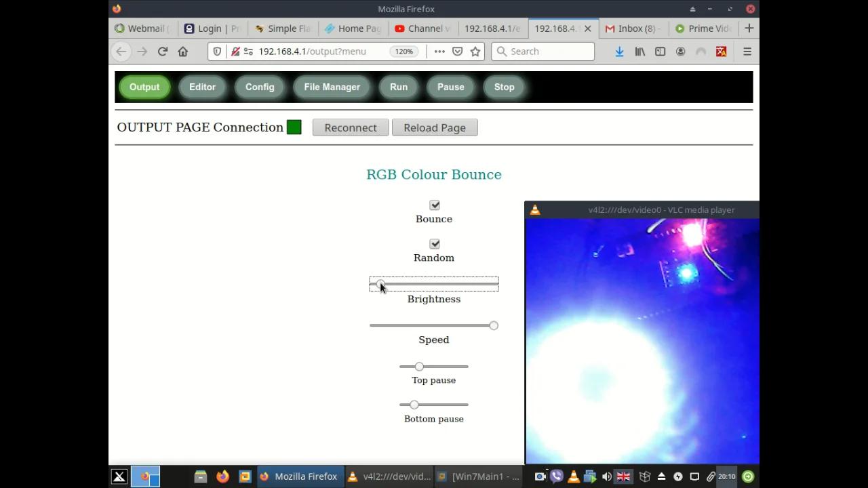Image resolution: width=868 pixels, height=488 pixels.
Task: Bookmark this page with the star
Action: point(475,52)
